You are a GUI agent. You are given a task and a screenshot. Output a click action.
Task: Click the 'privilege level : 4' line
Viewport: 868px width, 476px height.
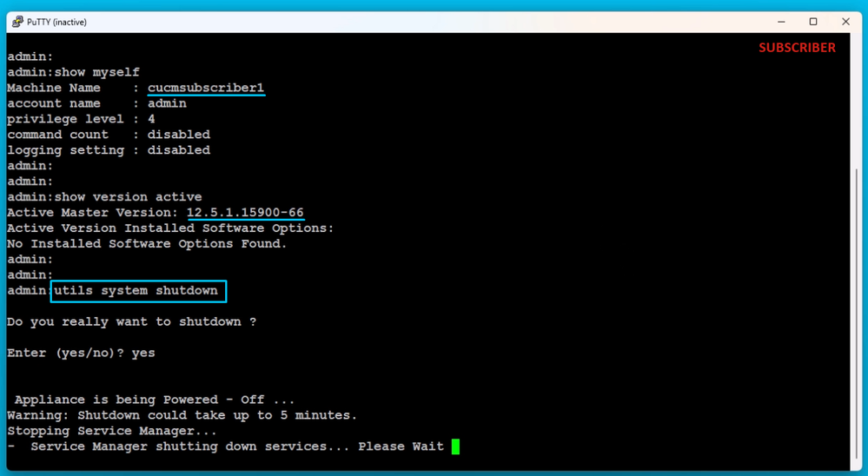pyautogui.click(x=81, y=119)
